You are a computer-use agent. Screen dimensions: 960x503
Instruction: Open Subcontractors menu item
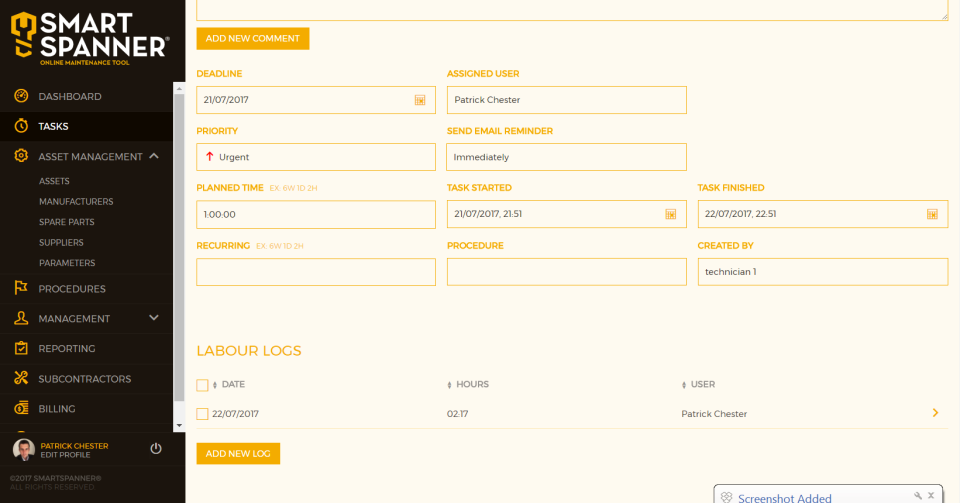(86, 379)
